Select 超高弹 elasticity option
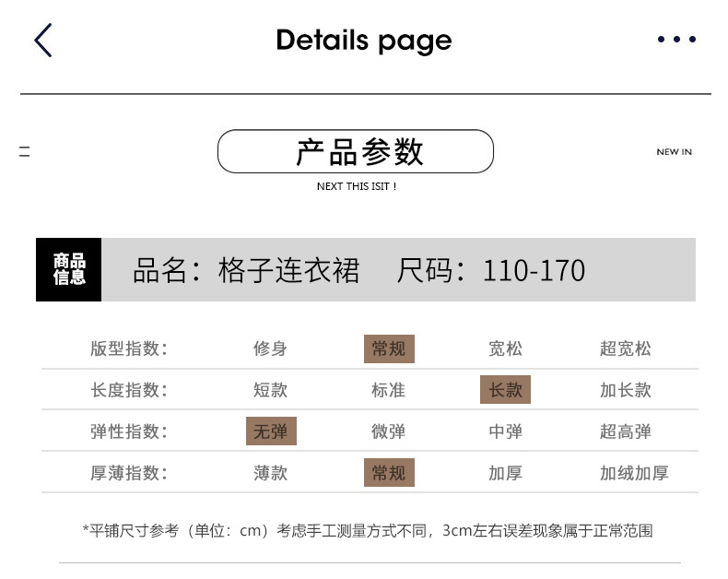This screenshot has width=728, height=579. pos(625,431)
